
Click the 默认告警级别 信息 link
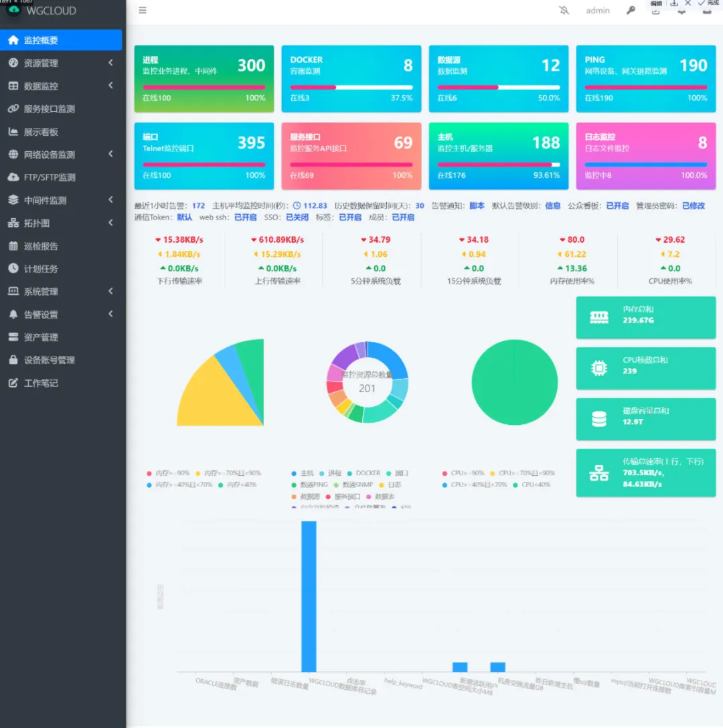552,205
